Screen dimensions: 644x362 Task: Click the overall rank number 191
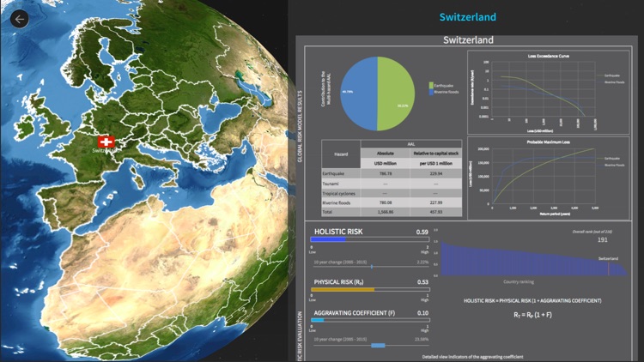coord(603,239)
